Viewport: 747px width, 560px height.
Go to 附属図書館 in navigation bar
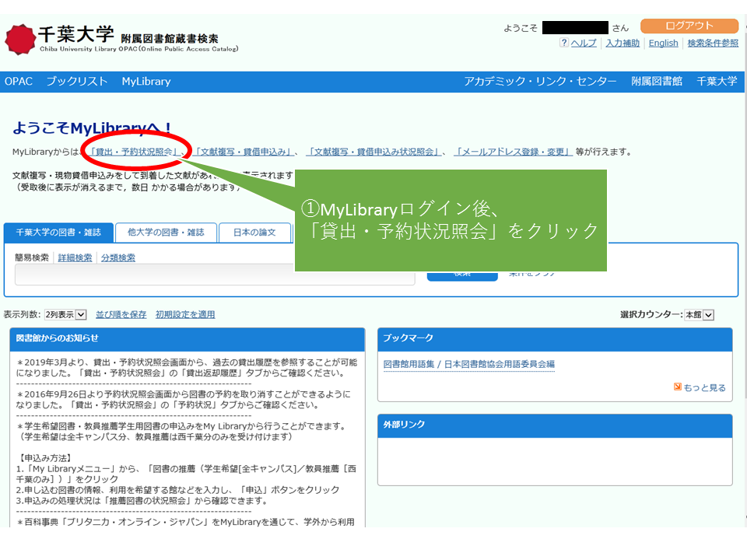[657, 82]
